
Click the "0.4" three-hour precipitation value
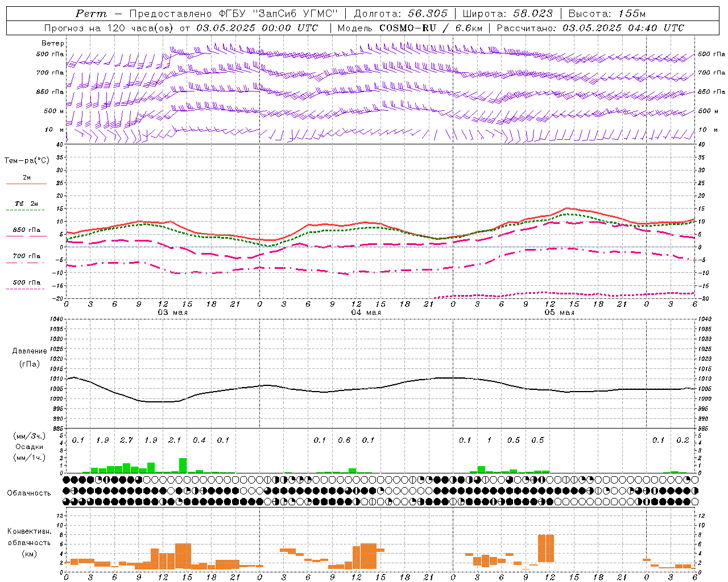(199, 440)
